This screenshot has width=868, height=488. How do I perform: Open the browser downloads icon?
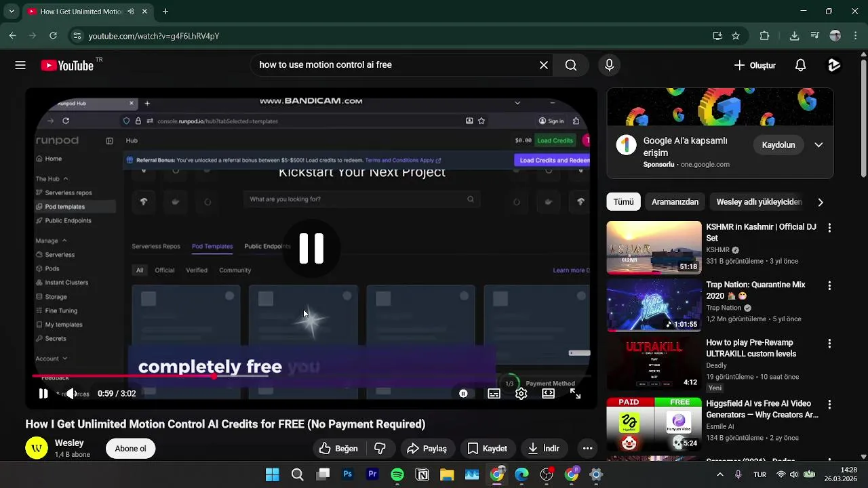pyautogui.click(x=794, y=36)
